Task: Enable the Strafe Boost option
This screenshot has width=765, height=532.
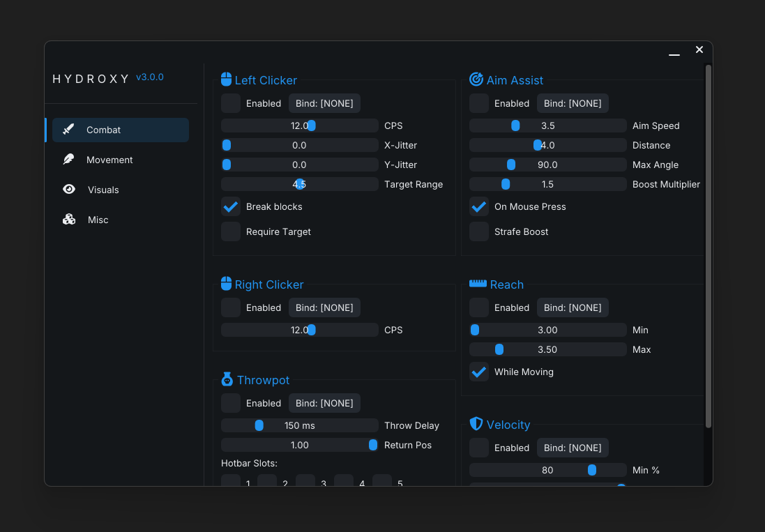Action: [x=479, y=231]
